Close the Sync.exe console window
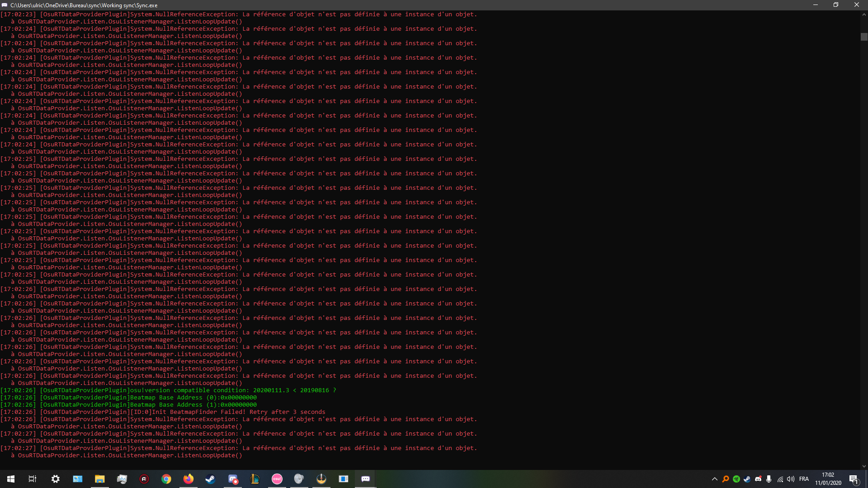 (x=857, y=5)
